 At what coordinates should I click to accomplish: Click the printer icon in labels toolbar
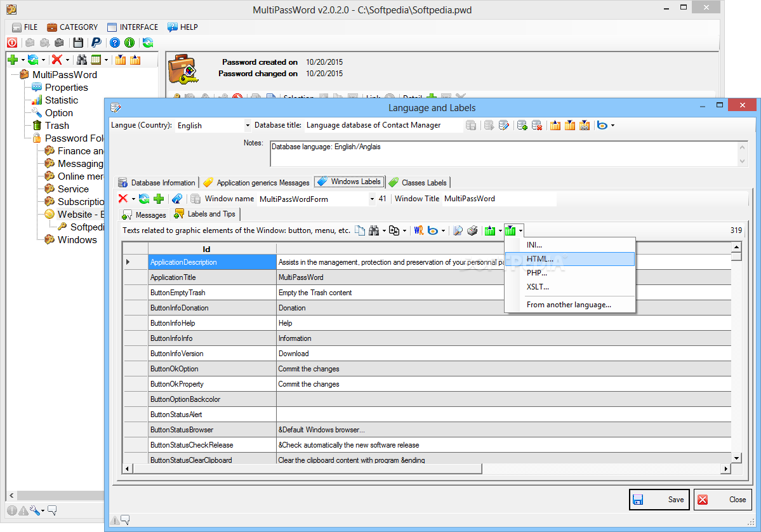[472, 230]
